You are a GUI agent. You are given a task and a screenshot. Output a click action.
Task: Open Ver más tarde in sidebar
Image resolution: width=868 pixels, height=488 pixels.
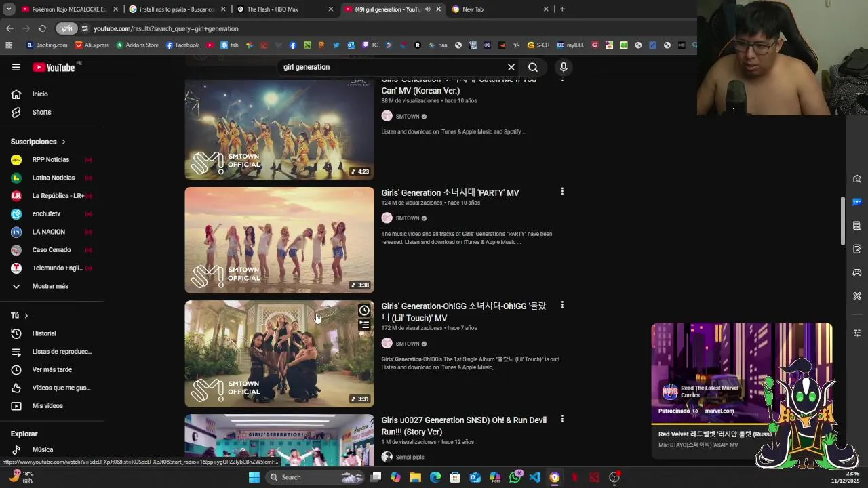52,369
